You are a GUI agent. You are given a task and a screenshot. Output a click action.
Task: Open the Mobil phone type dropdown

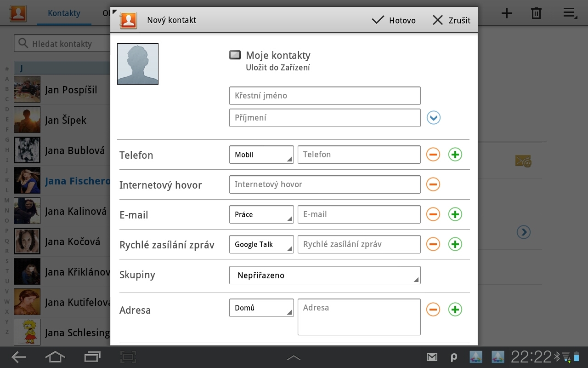pyautogui.click(x=261, y=155)
